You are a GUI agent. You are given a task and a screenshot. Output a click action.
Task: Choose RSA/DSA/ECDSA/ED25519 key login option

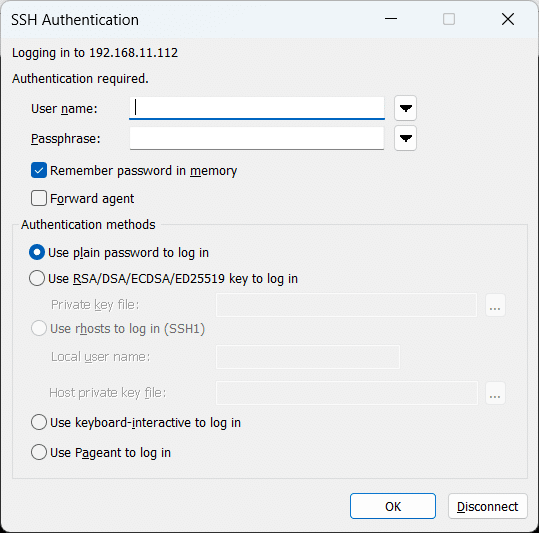37,278
